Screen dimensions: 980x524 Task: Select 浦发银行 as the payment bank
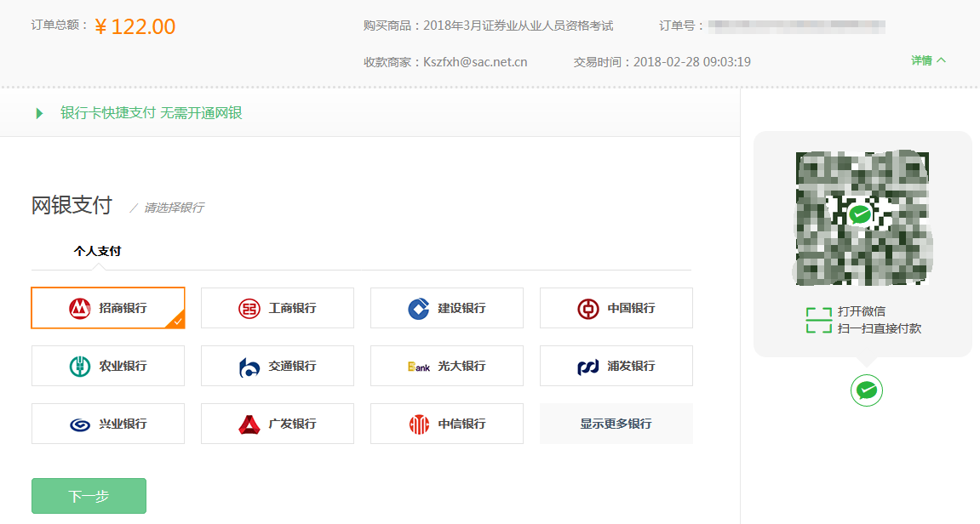616,366
